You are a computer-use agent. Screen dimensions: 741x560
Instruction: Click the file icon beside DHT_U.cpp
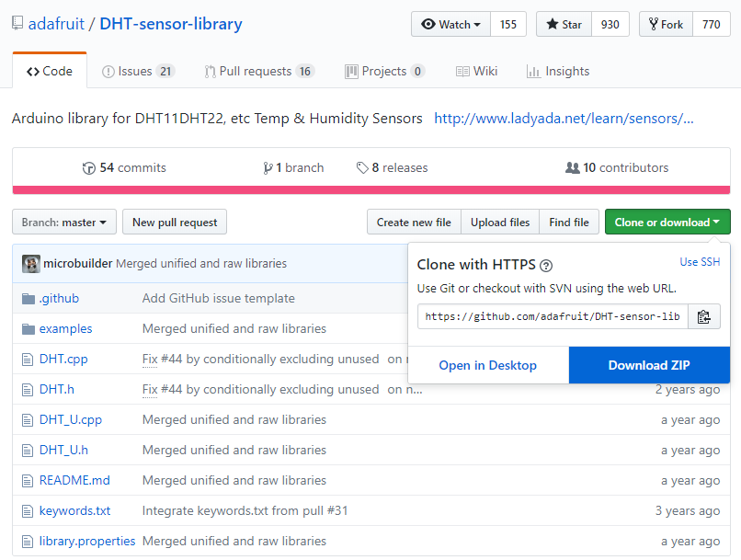tap(28, 420)
